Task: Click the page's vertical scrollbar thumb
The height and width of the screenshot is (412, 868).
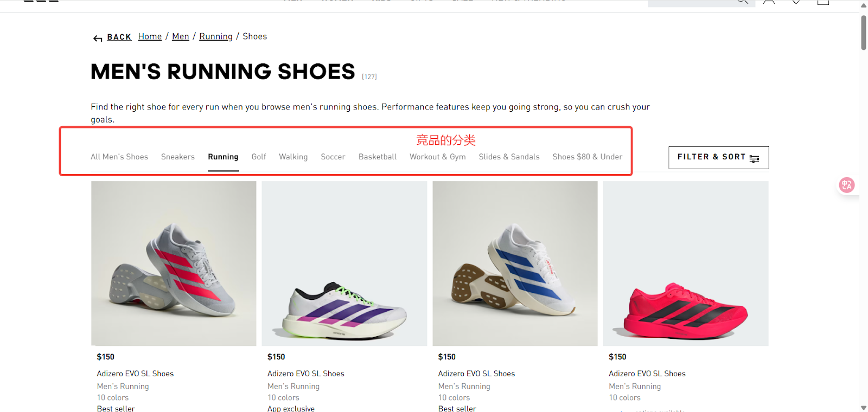Action: click(x=864, y=33)
